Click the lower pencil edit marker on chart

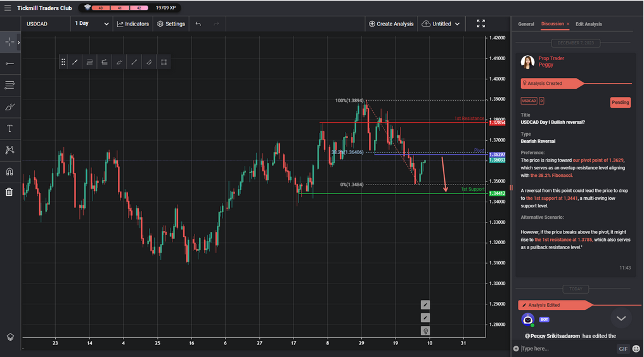coord(425,318)
